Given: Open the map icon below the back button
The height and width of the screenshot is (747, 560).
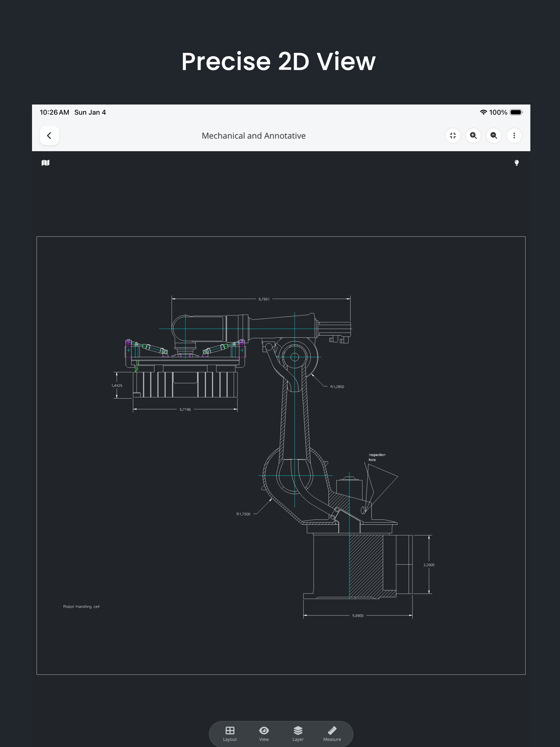Looking at the screenshot, I should tap(46, 163).
